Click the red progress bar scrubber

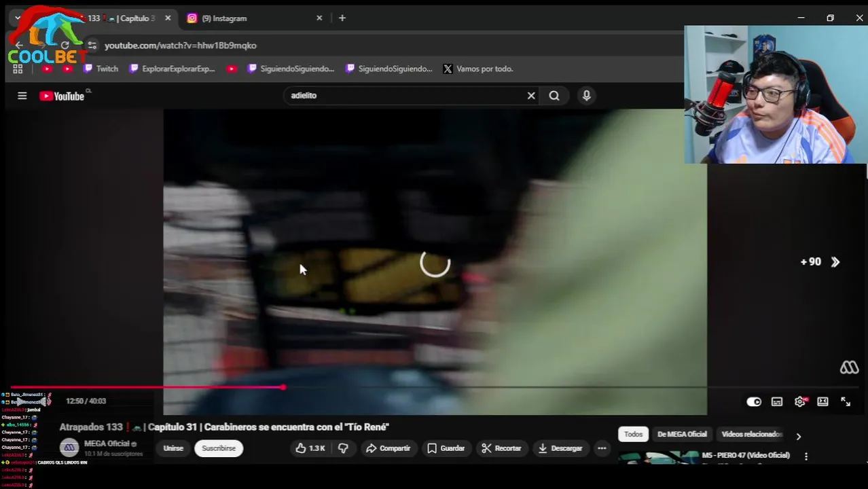[283, 387]
